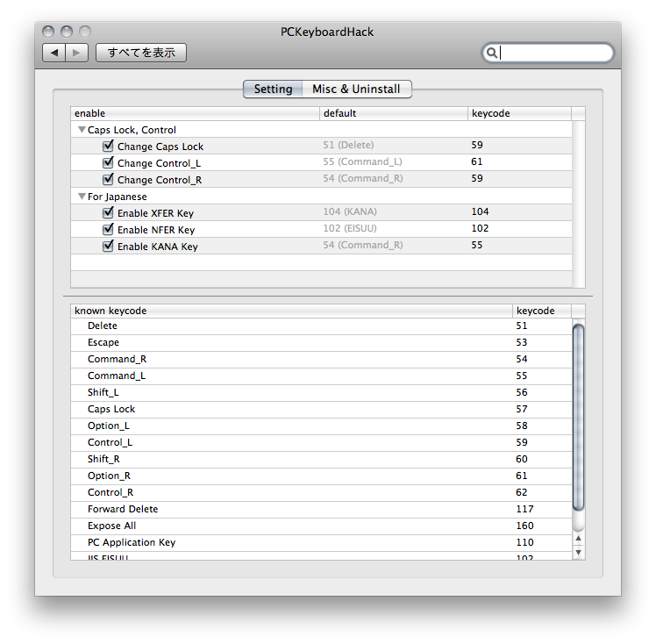Viewport: 656px width, 644px height.
Task: Click the Caps Lock, Control group label
Action: coord(132,130)
